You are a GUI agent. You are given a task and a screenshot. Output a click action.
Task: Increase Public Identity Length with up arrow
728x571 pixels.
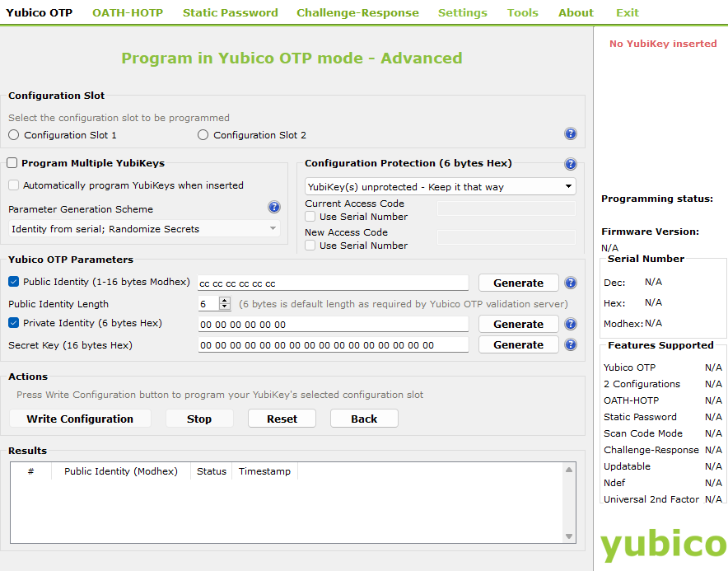[225, 301]
